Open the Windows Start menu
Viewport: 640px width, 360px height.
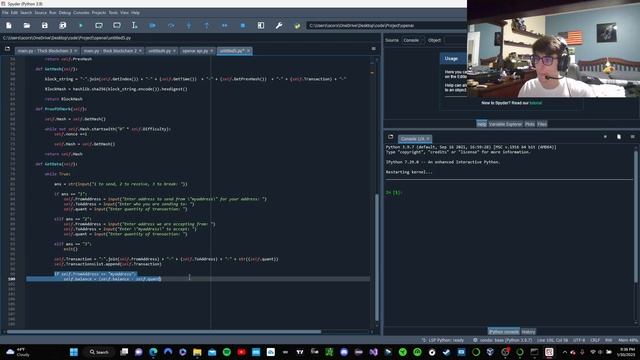(x=74, y=352)
